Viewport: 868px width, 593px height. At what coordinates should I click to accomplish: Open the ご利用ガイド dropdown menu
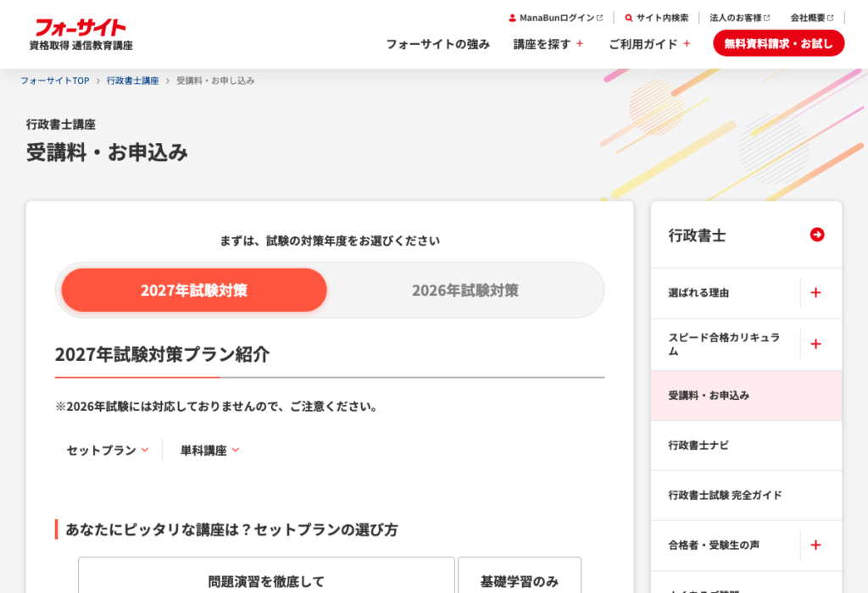coord(649,44)
